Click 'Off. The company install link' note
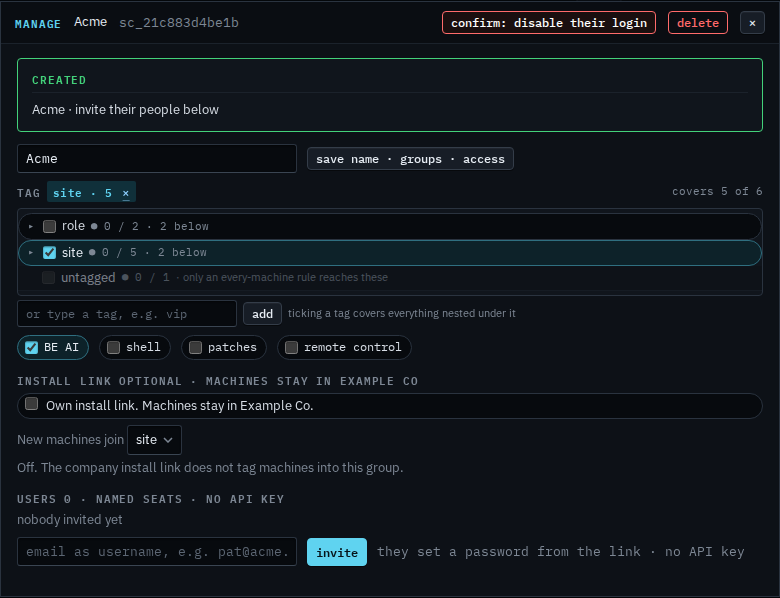The width and height of the screenshot is (780, 598). tap(210, 468)
